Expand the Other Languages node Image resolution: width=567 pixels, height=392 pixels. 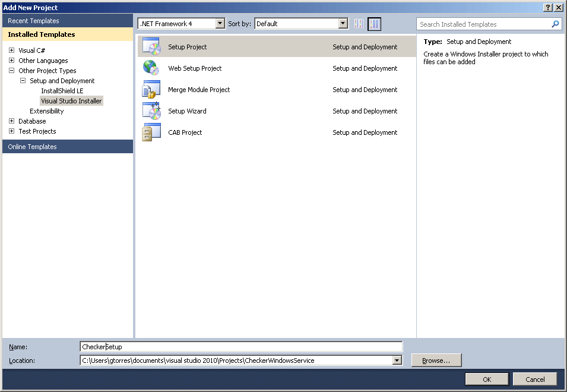[x=11, y=61]
